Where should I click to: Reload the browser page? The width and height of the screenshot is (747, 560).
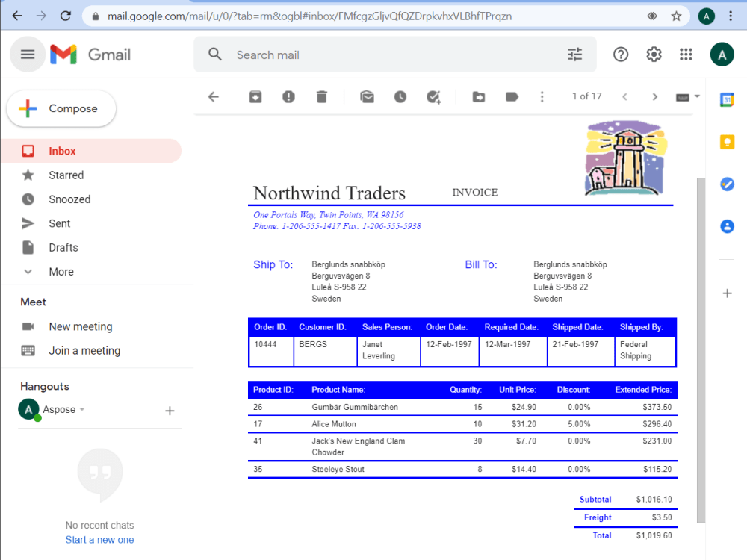tap(66, 16)
